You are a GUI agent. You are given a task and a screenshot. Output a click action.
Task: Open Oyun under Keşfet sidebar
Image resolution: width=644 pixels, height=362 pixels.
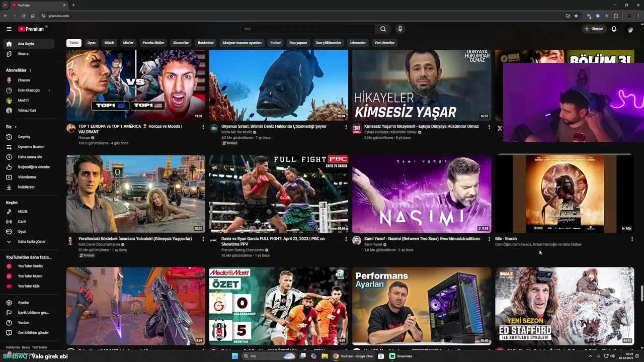28,232
